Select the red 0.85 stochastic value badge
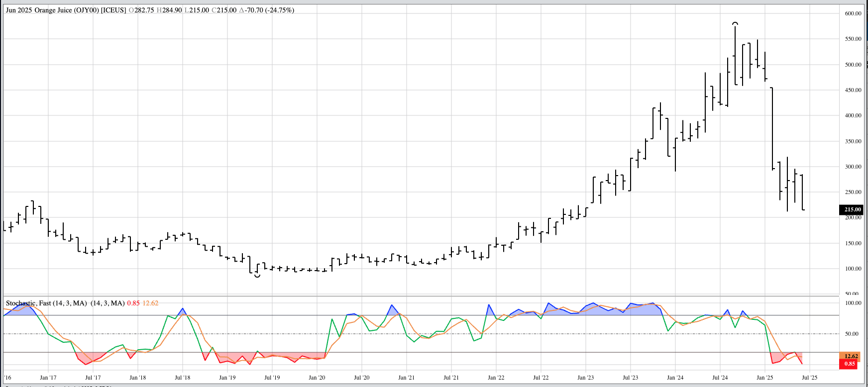The width and height of the screenshot is (868, 387). pyautogui.click(x=851, y=364)
